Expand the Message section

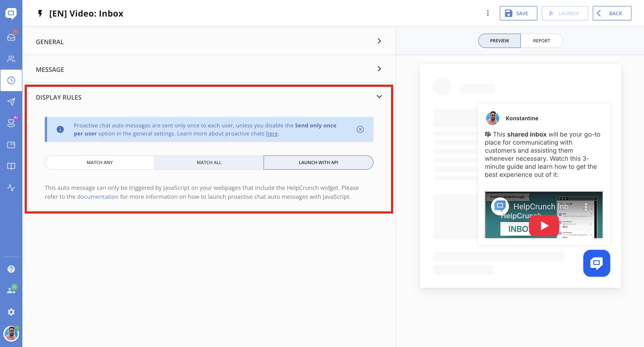(209, 69)
